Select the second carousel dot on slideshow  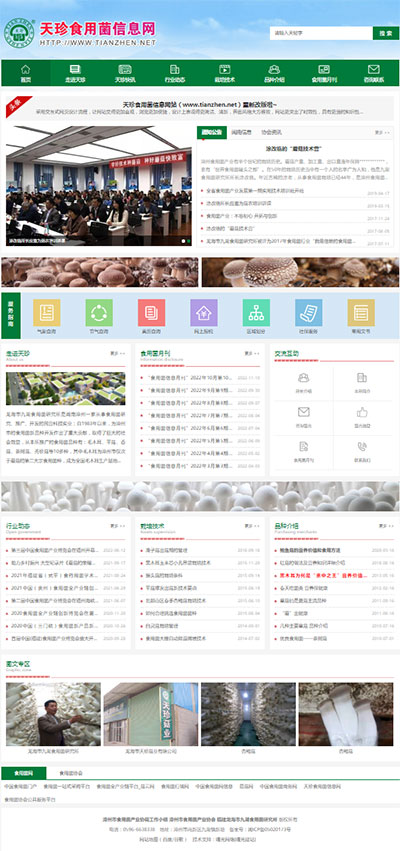point(188,240)
